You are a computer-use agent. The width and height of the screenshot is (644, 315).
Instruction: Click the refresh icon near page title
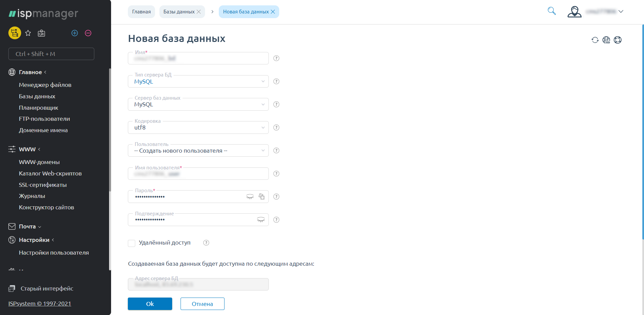[595, 40]
